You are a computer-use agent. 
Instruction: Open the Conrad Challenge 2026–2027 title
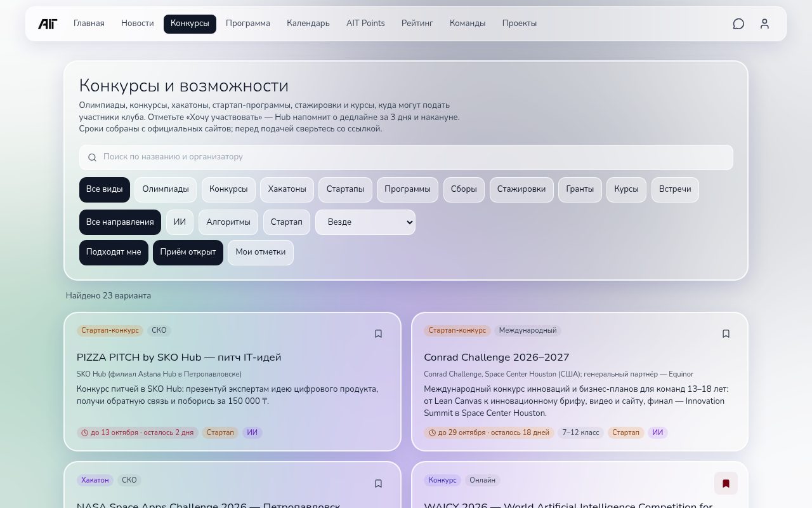pyautogui.click(x=497, y=358)
